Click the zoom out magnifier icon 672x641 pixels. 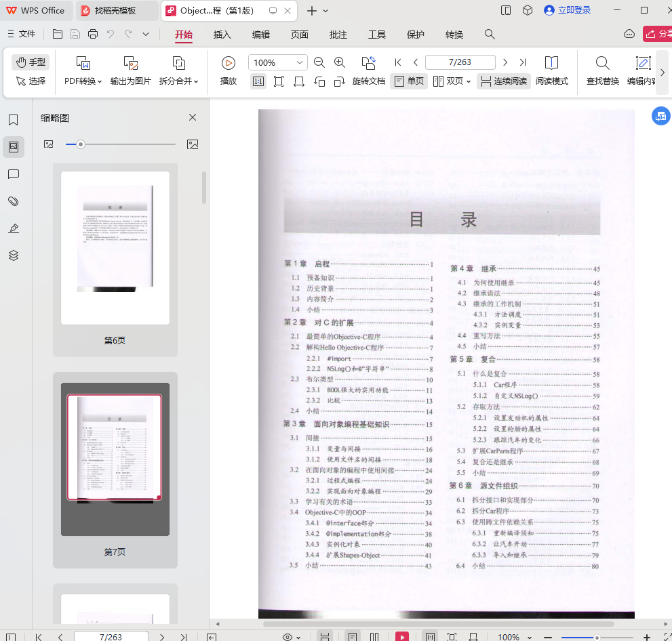pyautogui.click(x=319, y=62)
